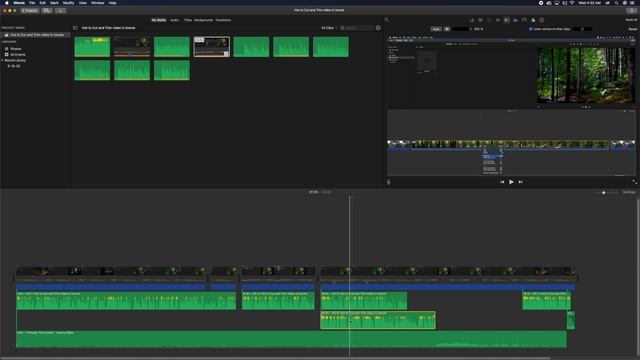Open noise reduction and equalizer icon
Viewport: 640px width, 360px height.
pyautogui.click(x=515, y=20)
